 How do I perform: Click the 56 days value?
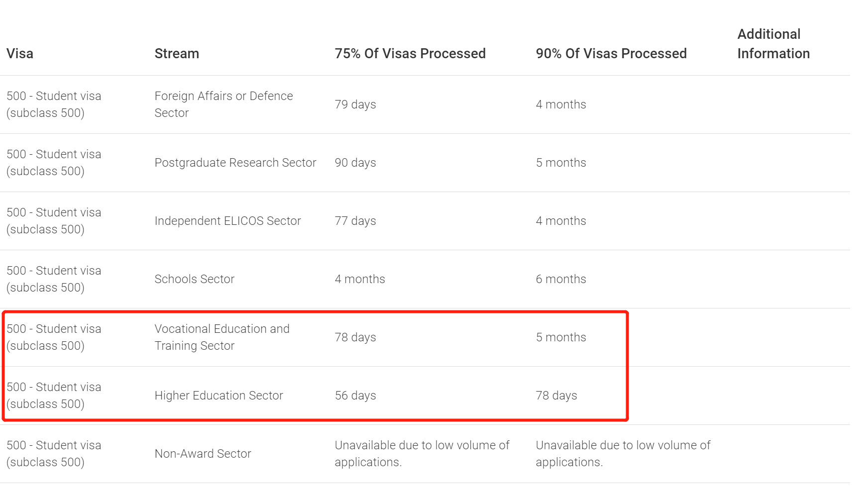tap(355, 396)
